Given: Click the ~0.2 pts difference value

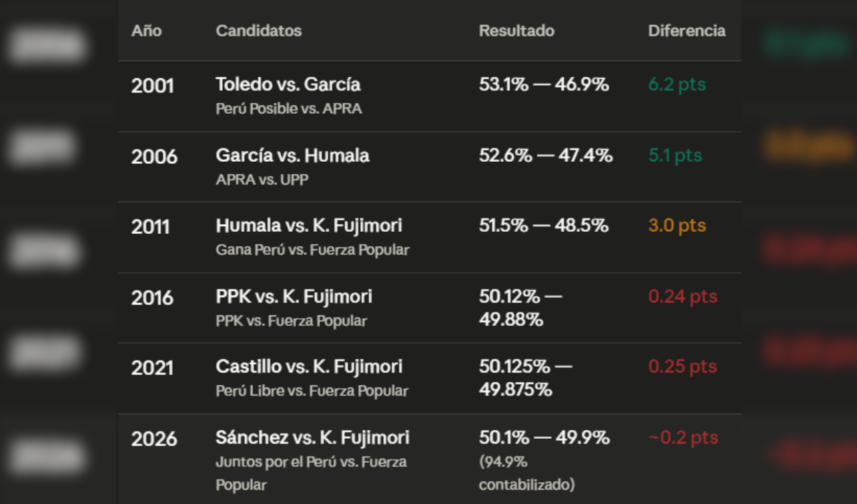Looking at the screenshot, I should pyautogui.click(x=683, y=437).
